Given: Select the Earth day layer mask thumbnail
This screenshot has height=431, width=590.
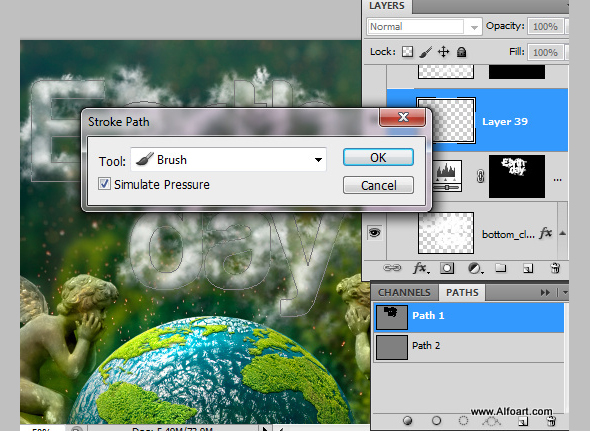Looking at the screenshot, I should point(517,176).
